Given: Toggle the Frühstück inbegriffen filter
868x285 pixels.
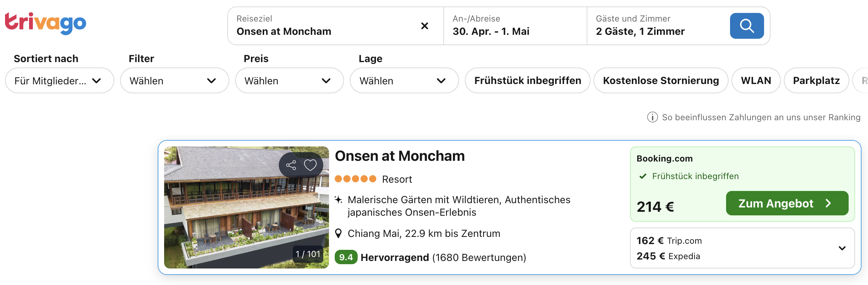Looking at the screenshot, I should pyautogui.click(x=528, y=80).
